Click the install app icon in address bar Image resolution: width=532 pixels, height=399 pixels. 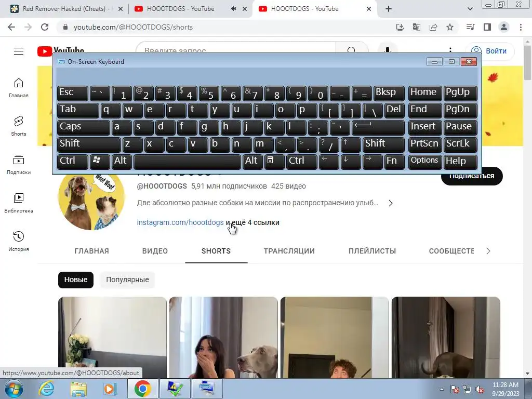pos(400,27)
